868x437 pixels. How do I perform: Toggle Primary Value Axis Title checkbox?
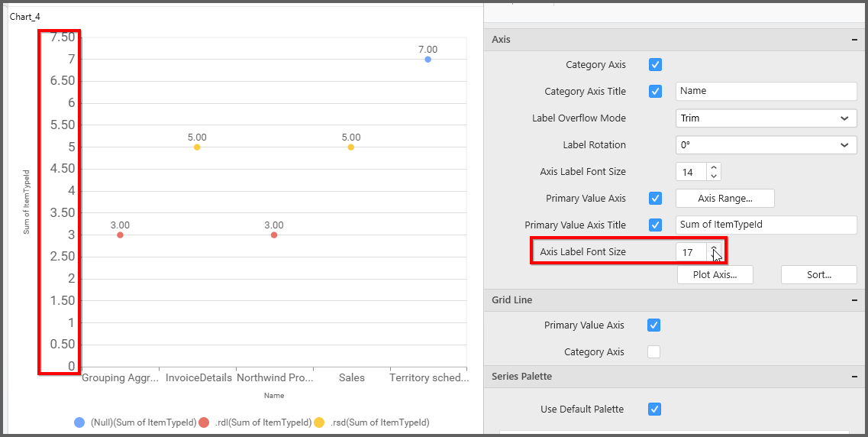[655, 225]
